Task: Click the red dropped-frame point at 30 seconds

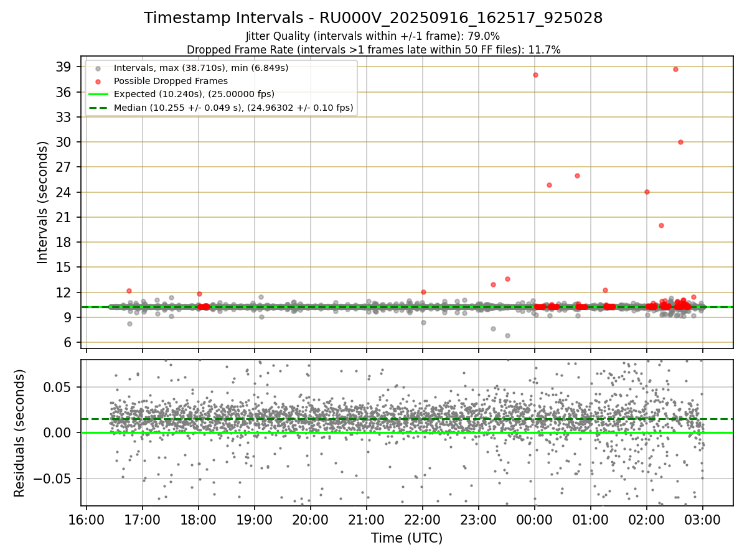Action: point(680,142)
